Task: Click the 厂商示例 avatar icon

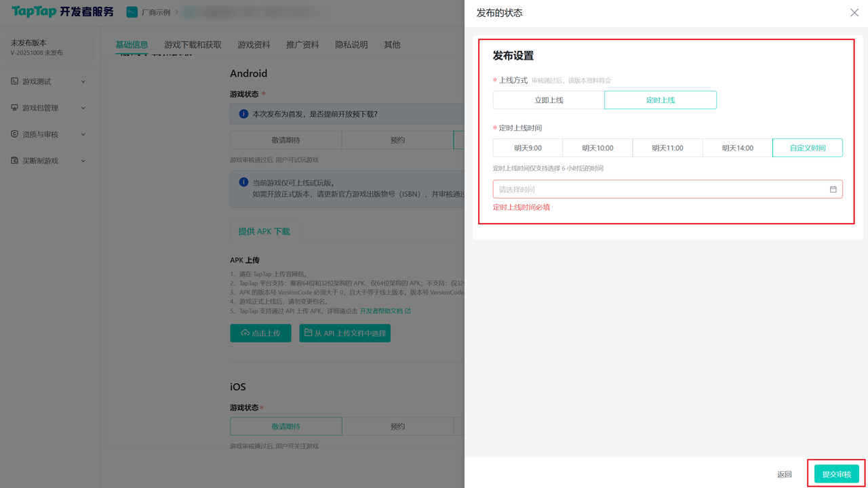Action: tap(132, 12)
